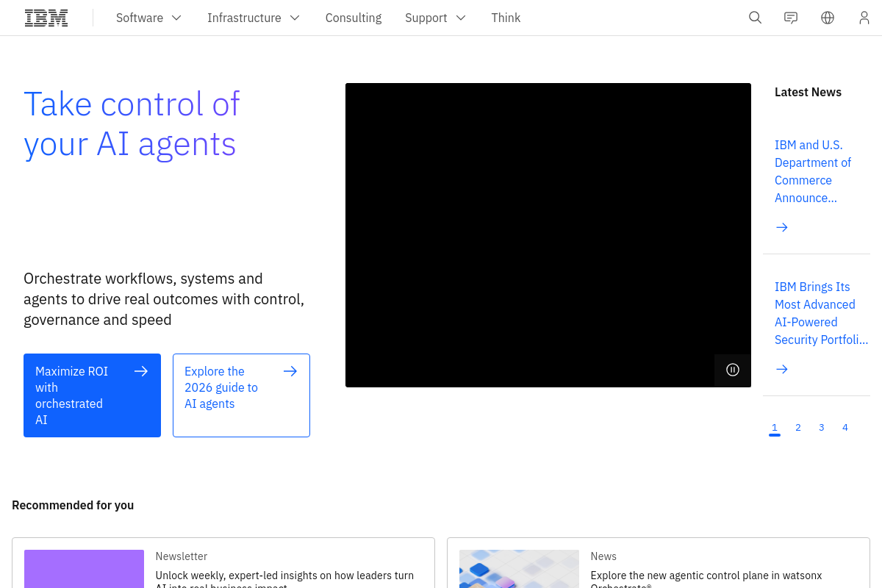Click the 'Orchestrate workflows, systems and agents' paragraph
Viewport: 882px width, 588px height.
pos(164,299)
